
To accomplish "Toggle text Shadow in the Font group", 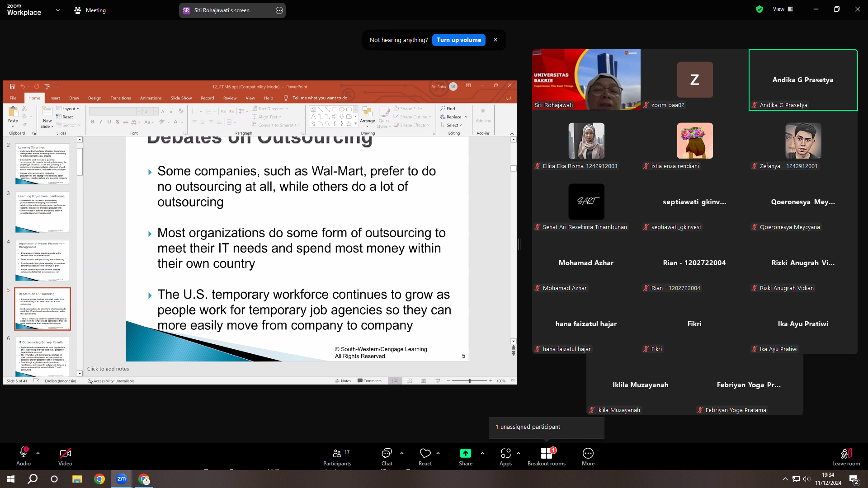I will click(118, 122).
